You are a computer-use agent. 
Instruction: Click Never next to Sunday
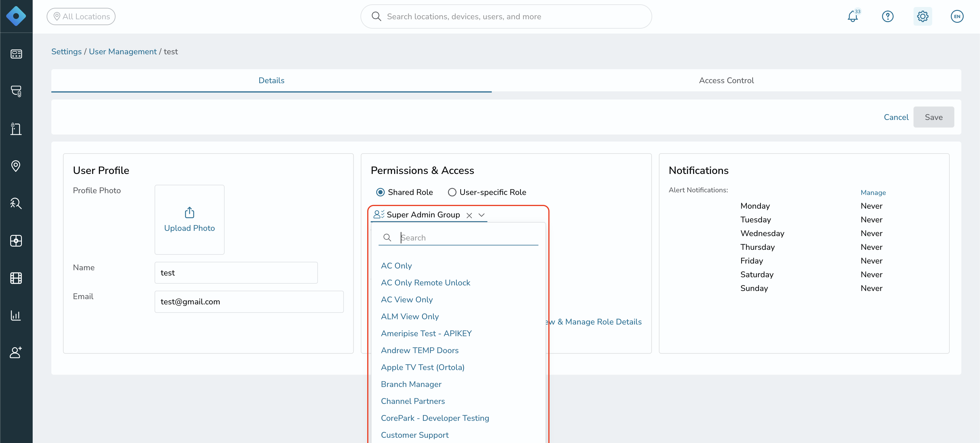(x=871, y=288)
